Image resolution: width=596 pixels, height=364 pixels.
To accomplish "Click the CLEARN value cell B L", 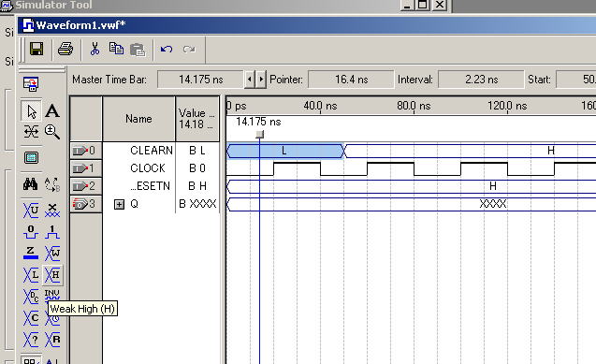I will 197,151.
